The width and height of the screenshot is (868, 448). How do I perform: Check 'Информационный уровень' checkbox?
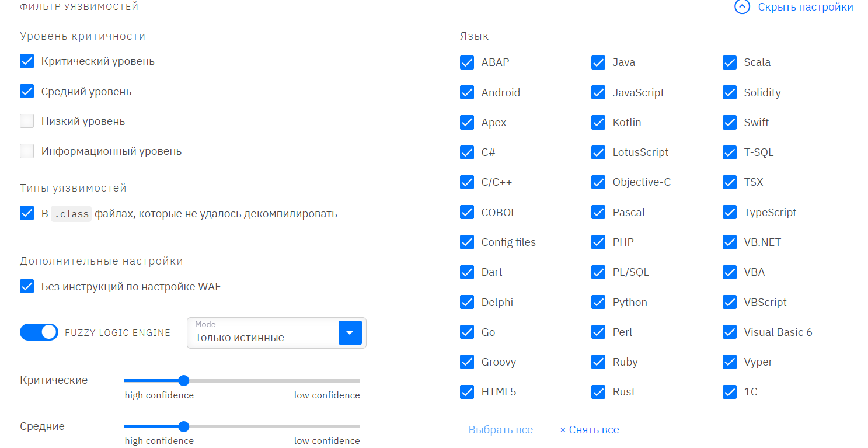27,151
